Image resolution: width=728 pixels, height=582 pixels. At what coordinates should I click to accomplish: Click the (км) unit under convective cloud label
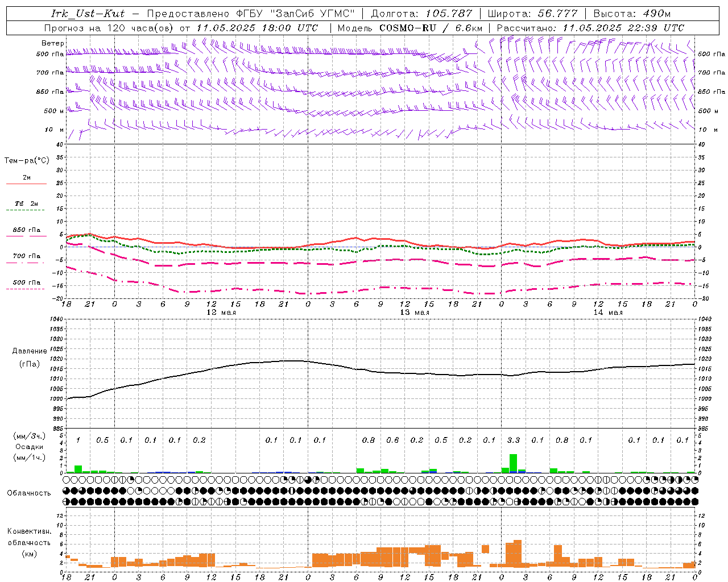(x=29, y=554)
